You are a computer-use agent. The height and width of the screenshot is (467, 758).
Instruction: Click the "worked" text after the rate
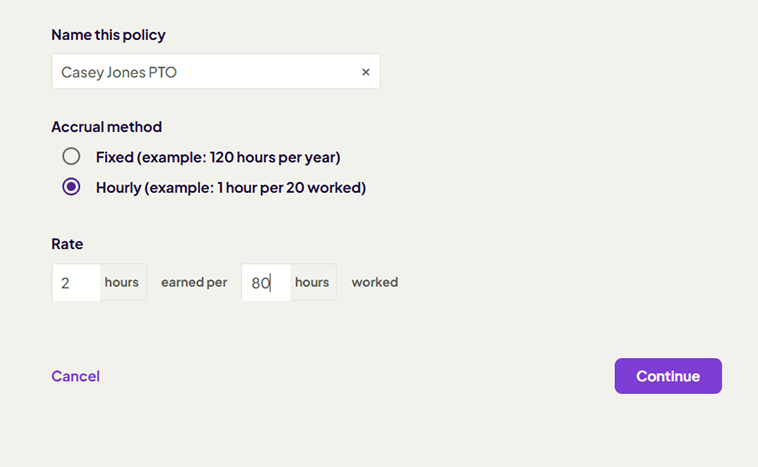tap(374, 283)
